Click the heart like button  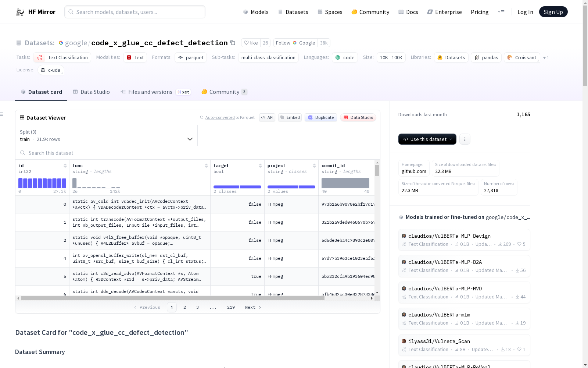tap(251, 43)
